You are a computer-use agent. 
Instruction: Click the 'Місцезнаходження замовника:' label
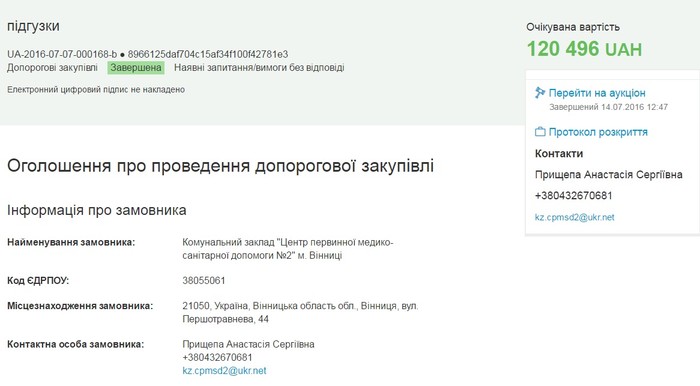pyautogui.click(x=80, y=307)
